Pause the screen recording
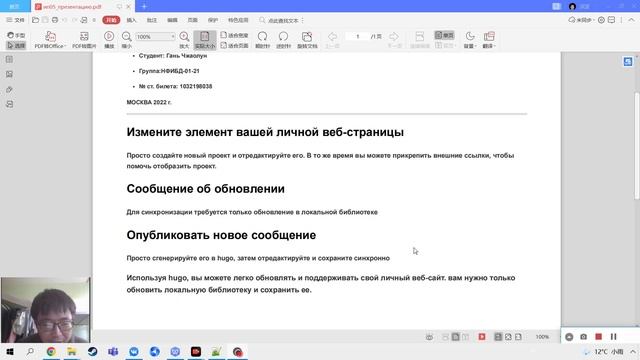The image size is (640, 360). [x=613, y=337]
